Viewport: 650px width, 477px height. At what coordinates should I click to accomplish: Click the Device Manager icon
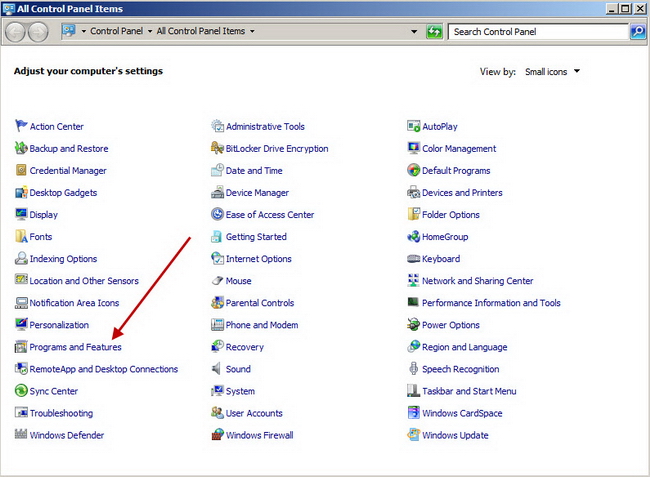tap(217, 192)
